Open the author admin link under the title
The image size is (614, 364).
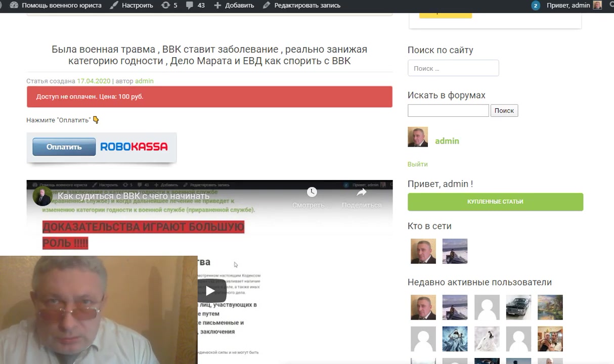(x=144, y=81)
